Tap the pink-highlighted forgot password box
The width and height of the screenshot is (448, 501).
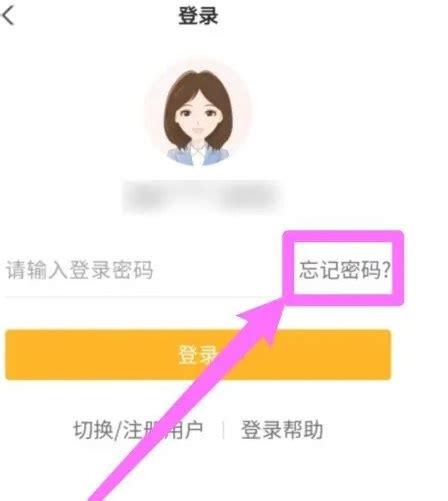click(x=343, y=268)
